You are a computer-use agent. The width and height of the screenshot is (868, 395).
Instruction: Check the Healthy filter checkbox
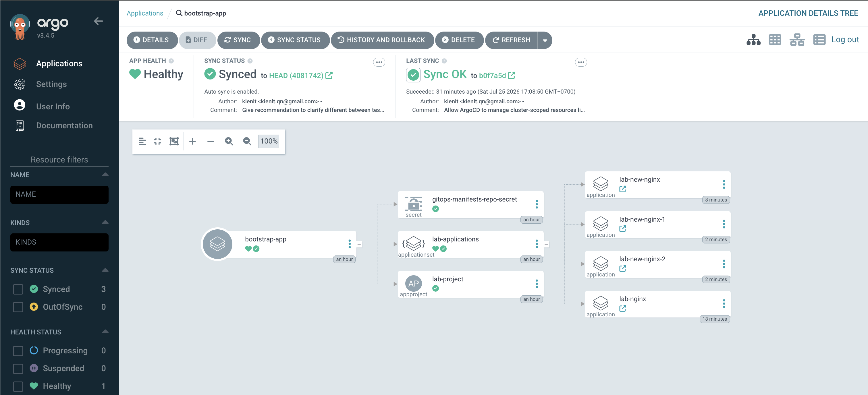pos(18,387)
